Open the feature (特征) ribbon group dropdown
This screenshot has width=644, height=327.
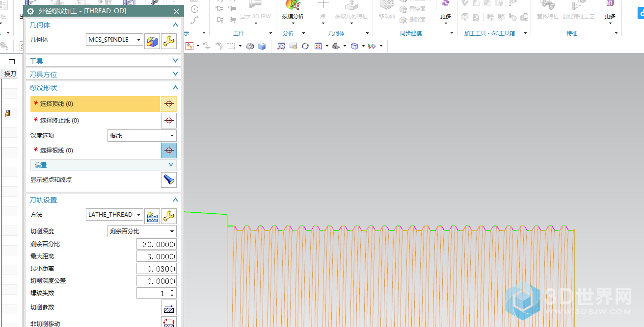(617, 33)
